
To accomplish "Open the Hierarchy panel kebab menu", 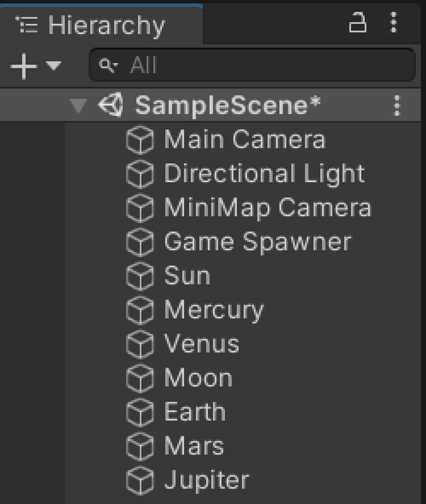I will click(x=394, y=23).
